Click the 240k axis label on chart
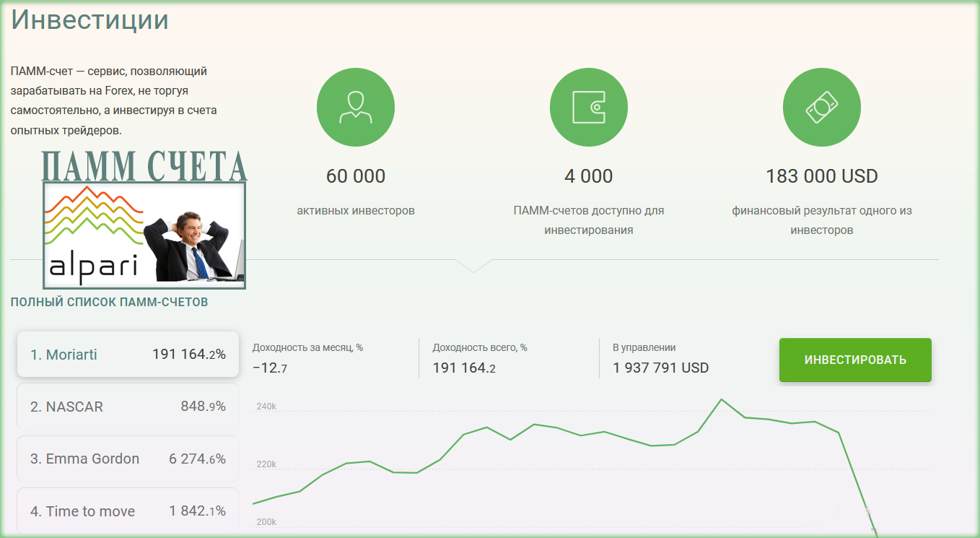This screenshot has width=980, height=538. click(x=266, y=407)
